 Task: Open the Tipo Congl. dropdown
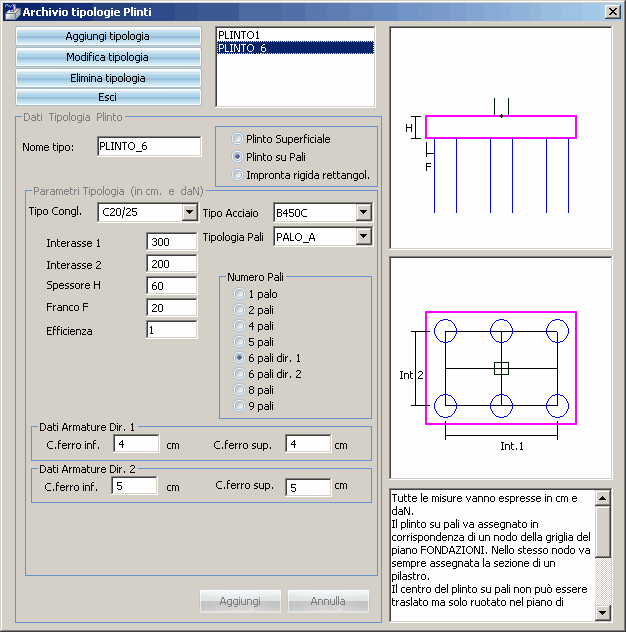(189, 212)
